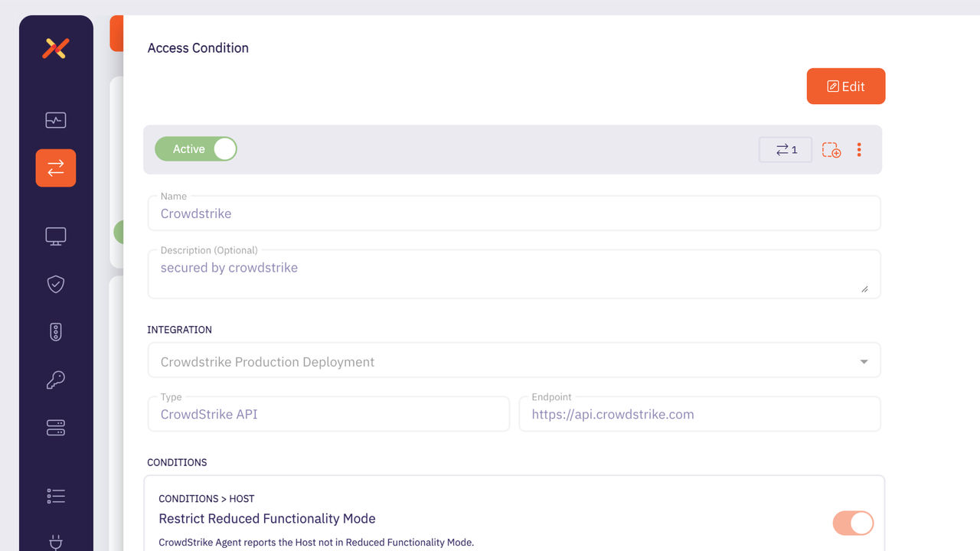Screen dimensions: 980x551
Task: Open the traffic light sidebar icon
Action: click(56, 331)
